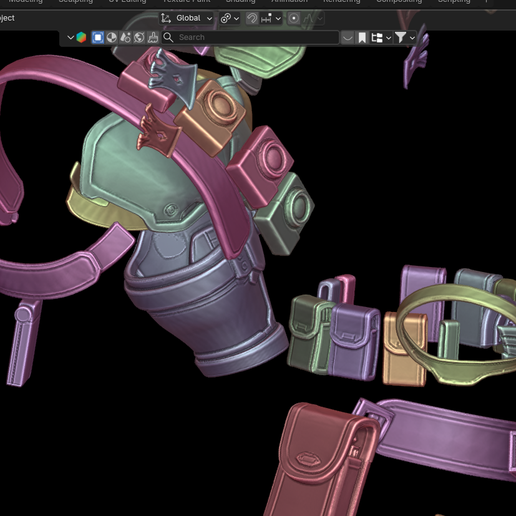Open proportional editing falloff dropdown
This screenshot has width=516, height=516.
click(x=313, y=18)
